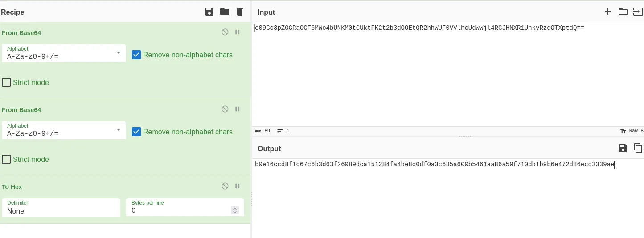644x238 pixels.
Task: Select the second From Base64 operation title
Action: coord(21,110)
